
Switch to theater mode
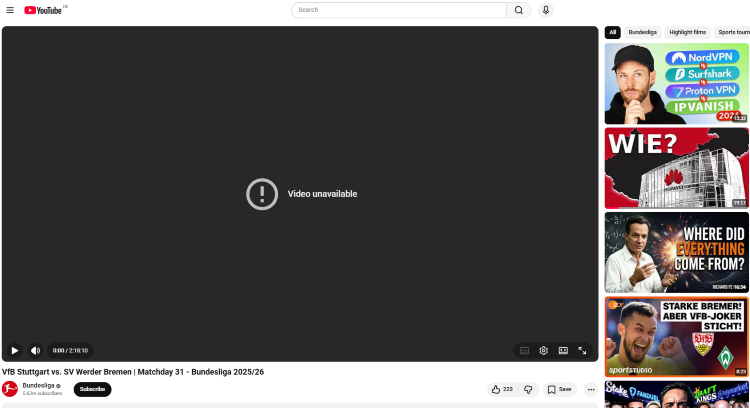tap(563, 351)
